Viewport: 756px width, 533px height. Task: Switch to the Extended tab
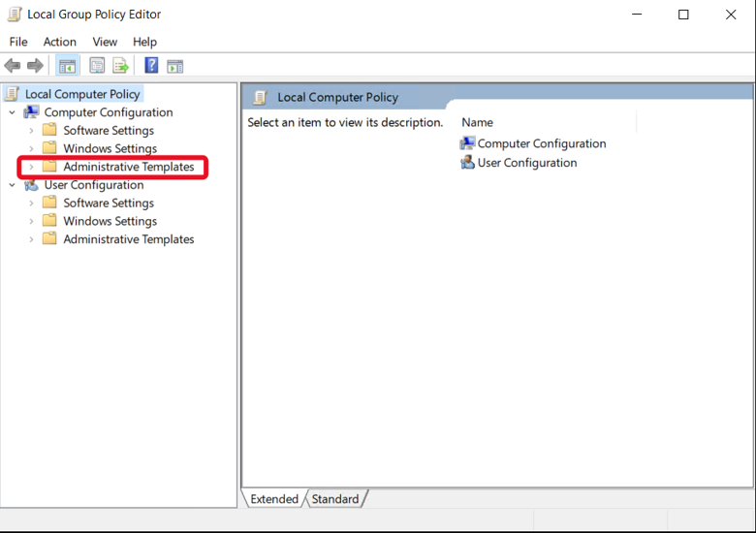pyautogui.click(x=274, y=499)
